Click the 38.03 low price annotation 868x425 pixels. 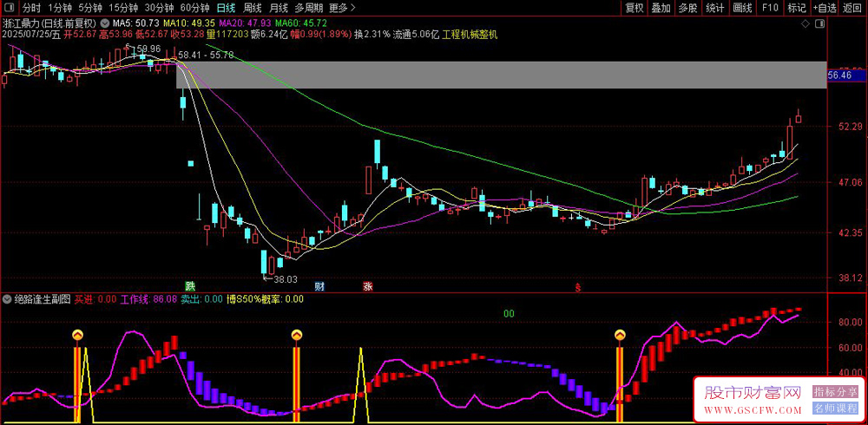(280, 279)
